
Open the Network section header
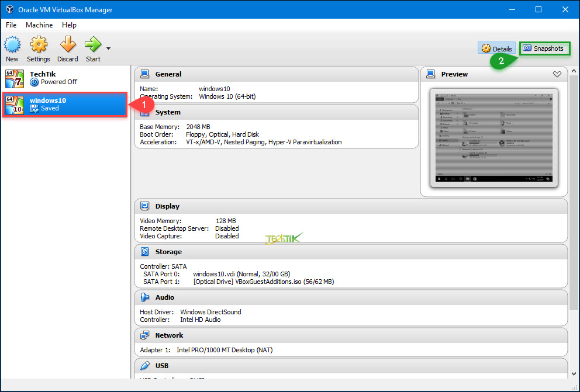point(169,335)
